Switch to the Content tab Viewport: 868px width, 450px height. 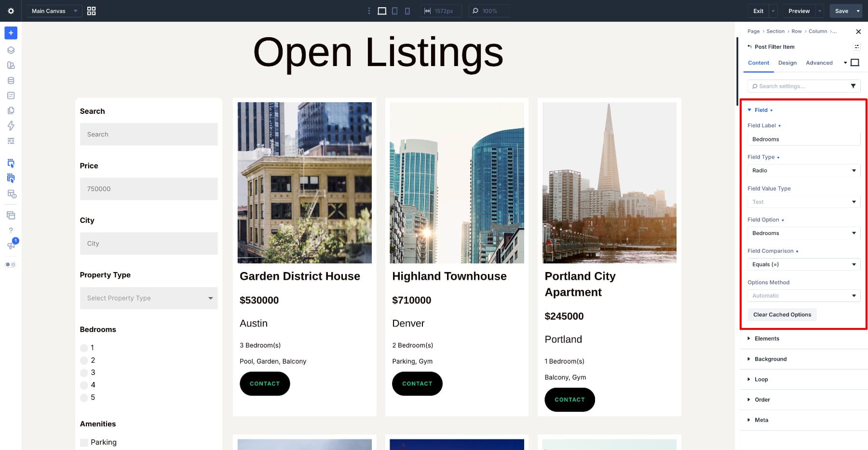point(759,63)
